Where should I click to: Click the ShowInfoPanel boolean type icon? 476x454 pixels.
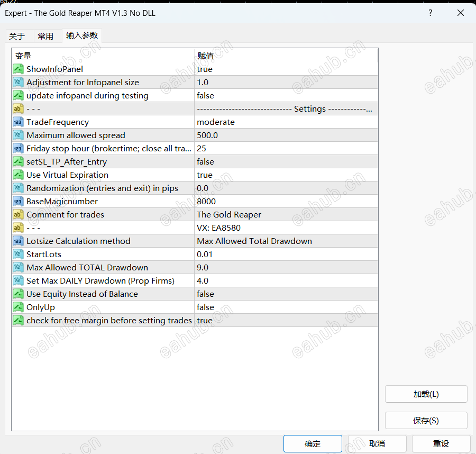pyautogui.click(x=18, y=69)
